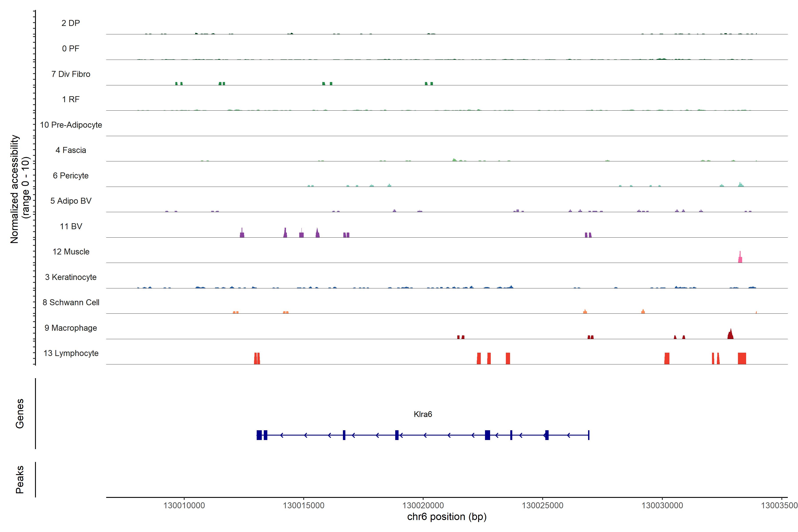The width and height of the screenshot is (798, 532).
Task: Click the Genes panel label
Action: pos(20,413)
